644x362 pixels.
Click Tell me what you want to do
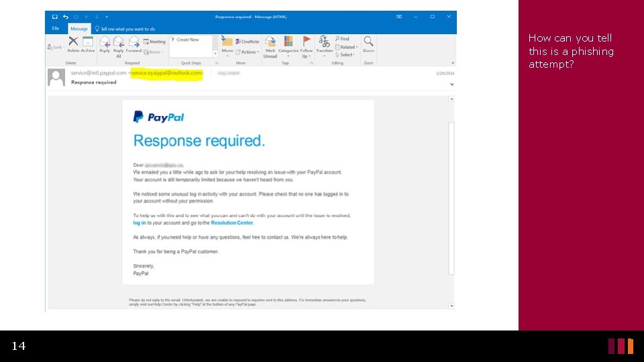(125, 29)
